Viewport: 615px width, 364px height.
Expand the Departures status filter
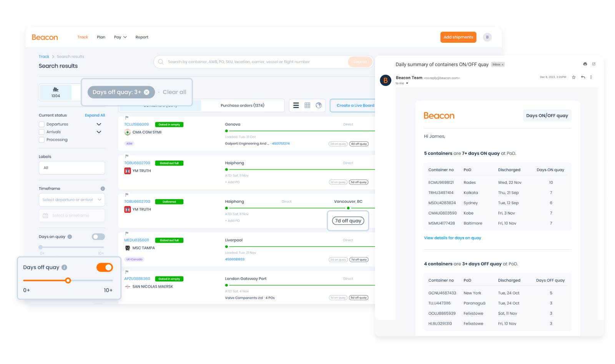pyautogui.click(x=99, y=124)
